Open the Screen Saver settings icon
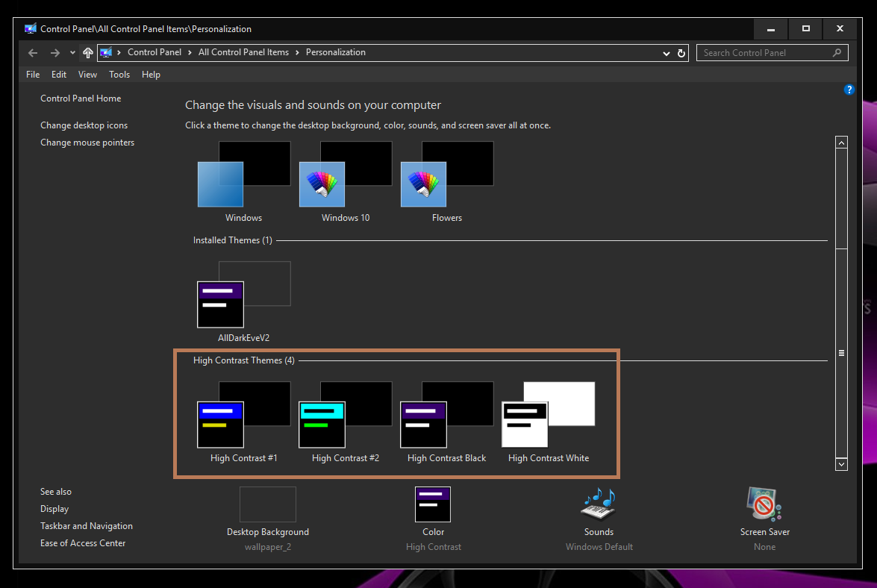 click(764, 504)
